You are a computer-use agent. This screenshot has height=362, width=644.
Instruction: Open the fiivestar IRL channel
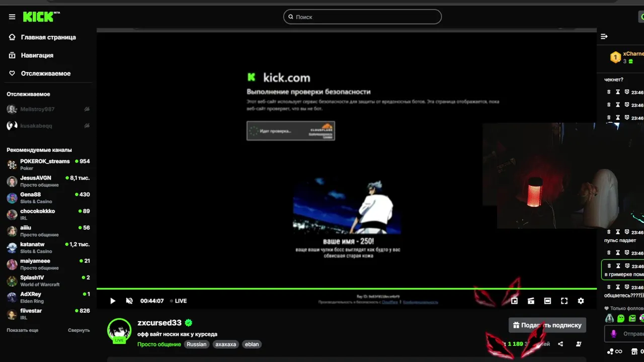click(x=48, y=314)
